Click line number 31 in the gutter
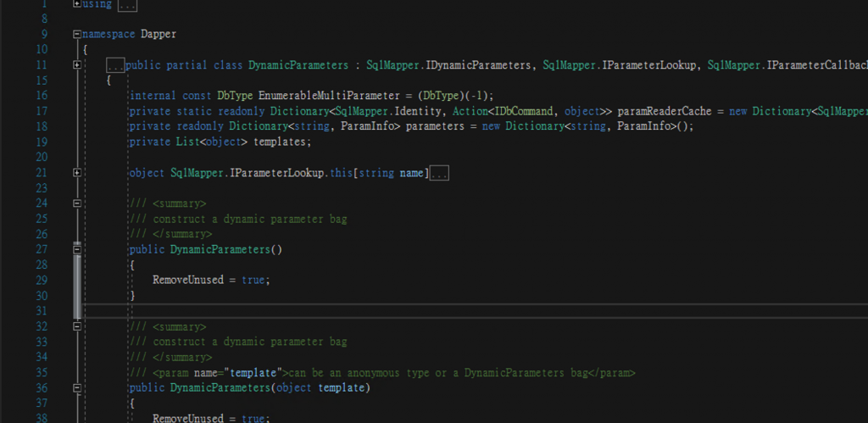Screen dimensions: 868x423 point(41,311)
